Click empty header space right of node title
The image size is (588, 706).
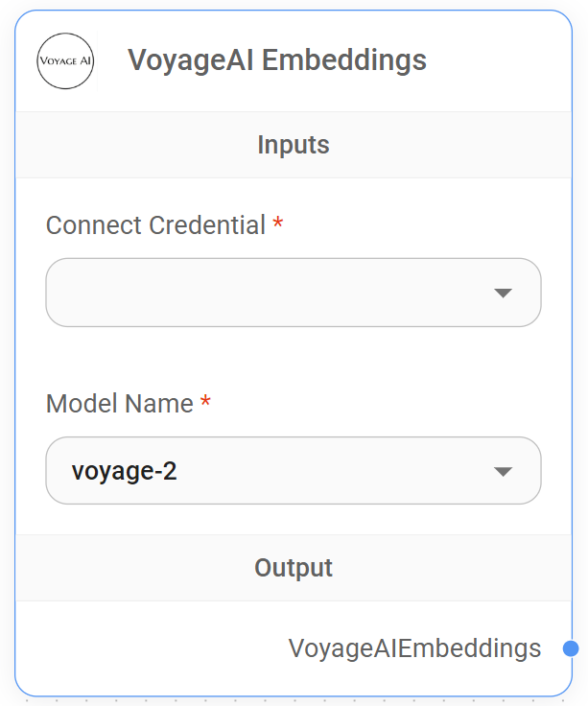point(499,60)
